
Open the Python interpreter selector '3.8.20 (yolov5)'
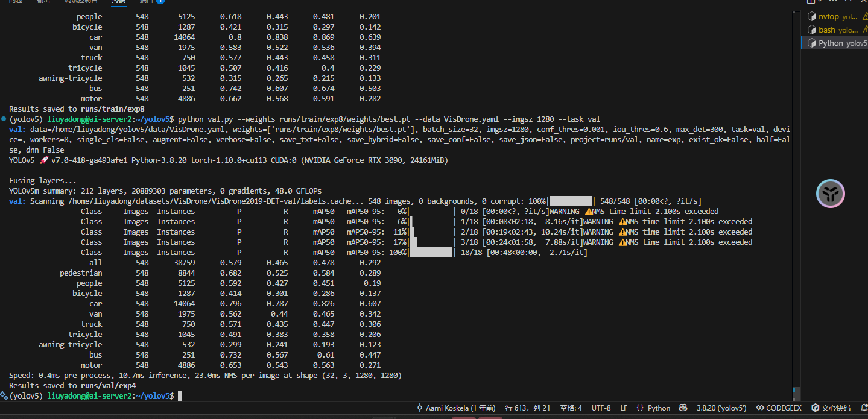(x=721, y=408)
